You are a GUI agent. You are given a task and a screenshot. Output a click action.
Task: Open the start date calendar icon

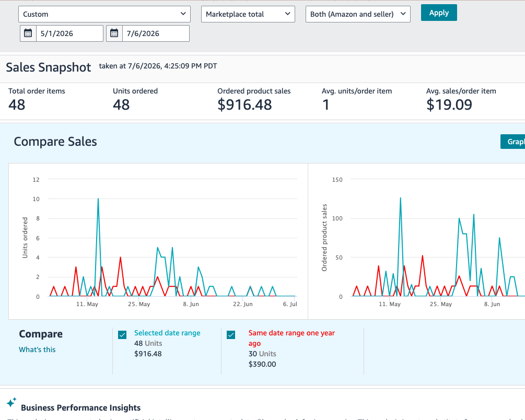(28, 33)
